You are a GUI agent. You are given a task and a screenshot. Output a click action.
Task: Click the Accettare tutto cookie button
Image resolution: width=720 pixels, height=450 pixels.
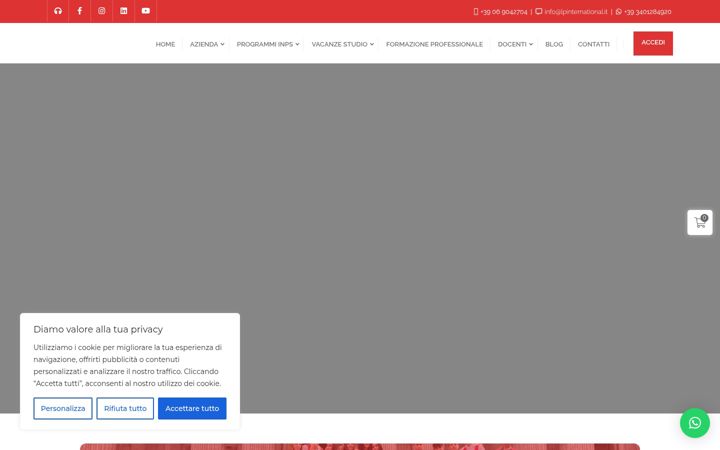[192, 408]
